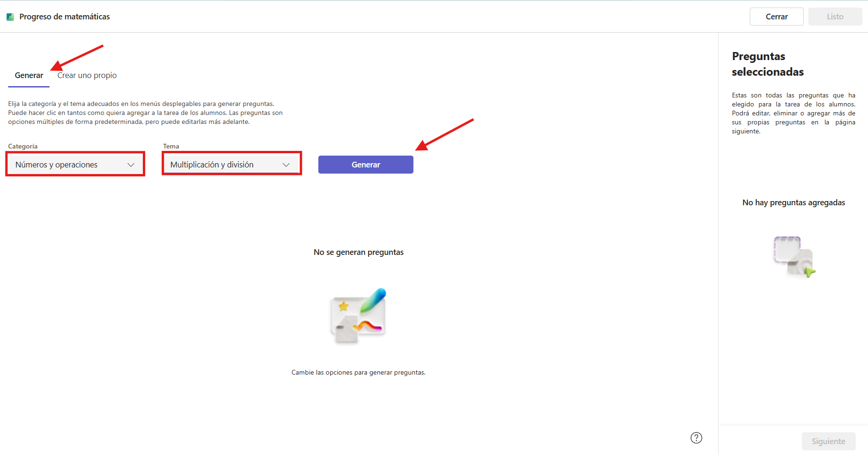This screenshot has width=868, height=455.
Task: Click the selected questions placeholder illustration
Action: pos(794,256)
